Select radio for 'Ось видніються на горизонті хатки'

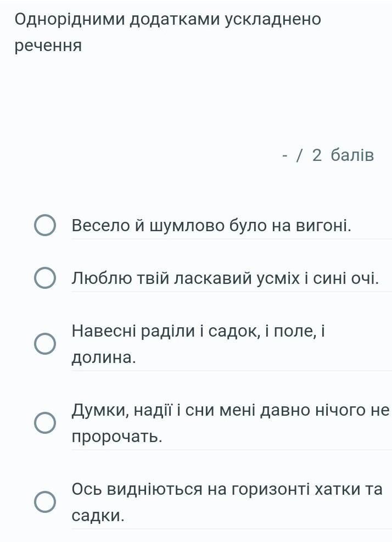(x=45, y=502)
